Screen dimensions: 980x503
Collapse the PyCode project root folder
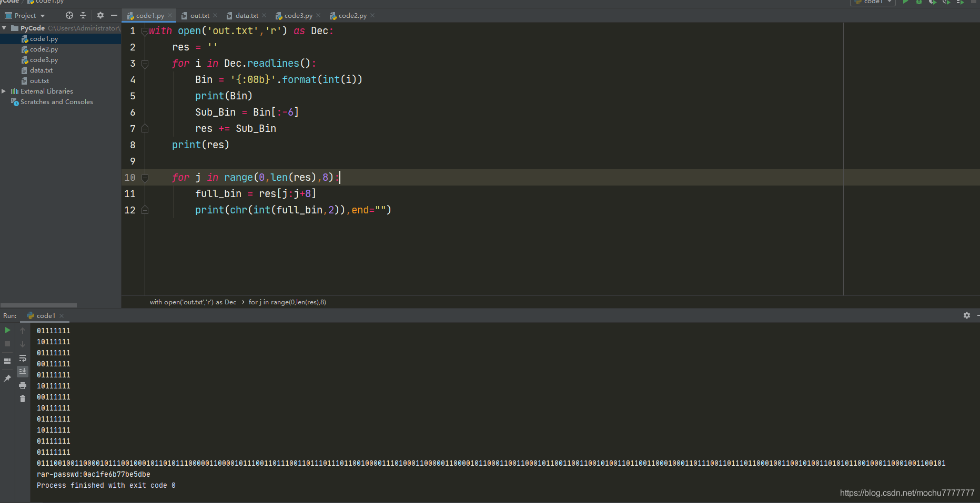click(x=5, y=28)
